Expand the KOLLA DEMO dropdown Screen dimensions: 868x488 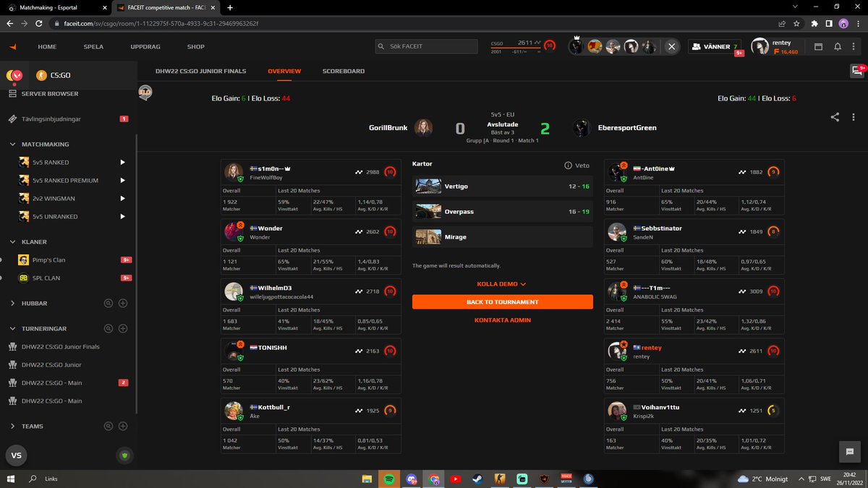pyautogui.click(x=502, y=284)
